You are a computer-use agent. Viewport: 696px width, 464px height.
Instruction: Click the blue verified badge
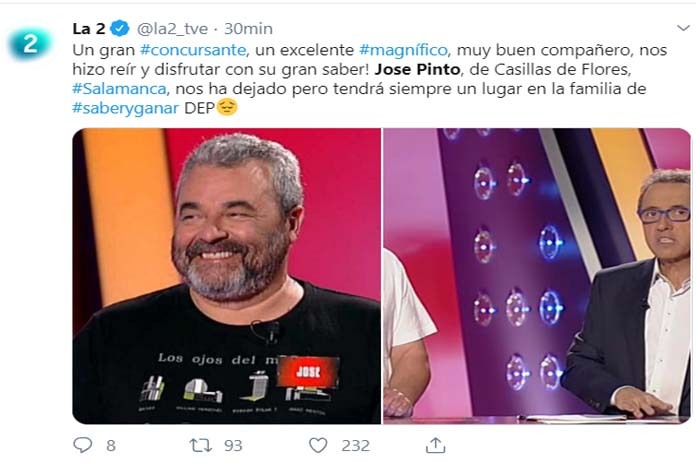pos(120,28)
